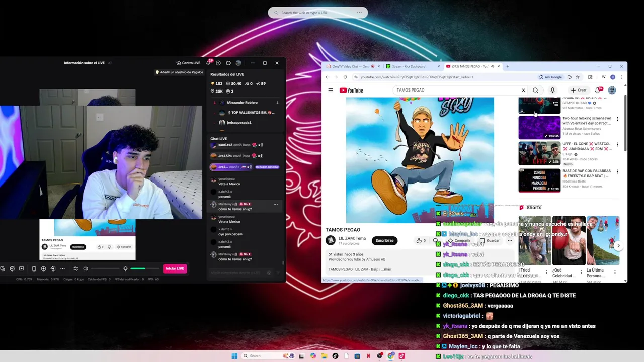Viewport: 644px width, 362px height.
Task: Open Centro LIVE in LIVE Studio
Action: (188, 63)
